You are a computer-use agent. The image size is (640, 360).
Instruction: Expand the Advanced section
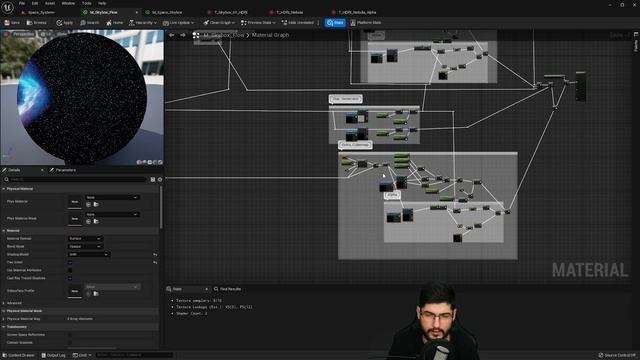pyautogui.click(x=4, y=303)
